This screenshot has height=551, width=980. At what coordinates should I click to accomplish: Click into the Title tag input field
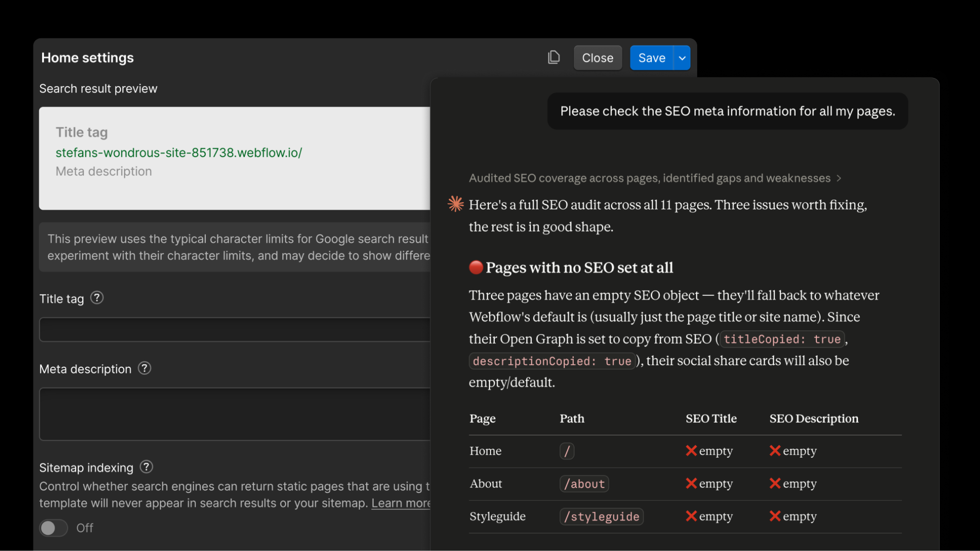coord(234,329)
